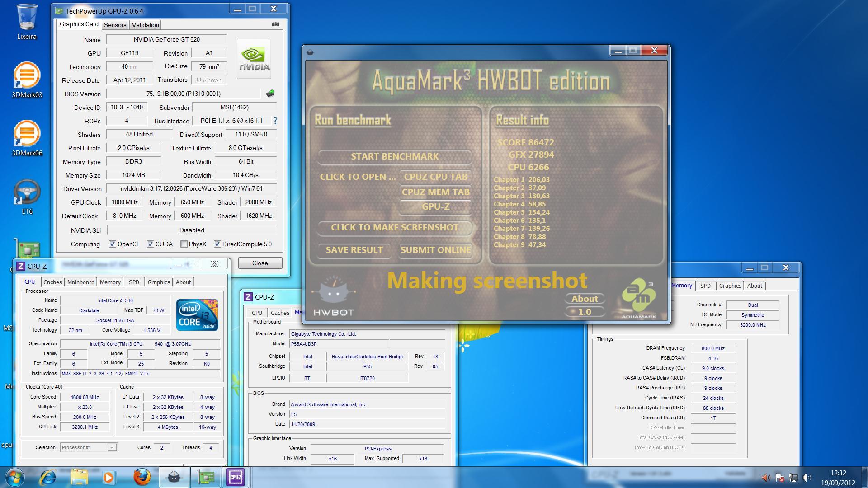
Task: Click the AquaMark3 logo in the corner
Action: coord(639,299)
